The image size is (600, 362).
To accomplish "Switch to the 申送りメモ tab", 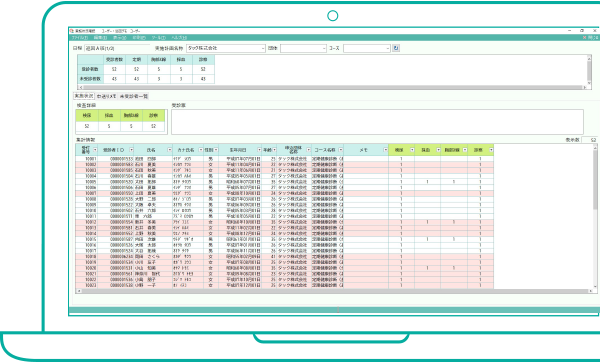I will (106, 96).
